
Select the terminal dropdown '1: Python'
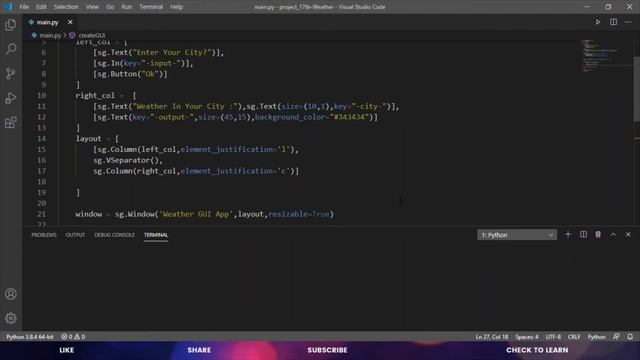[517, 235]
